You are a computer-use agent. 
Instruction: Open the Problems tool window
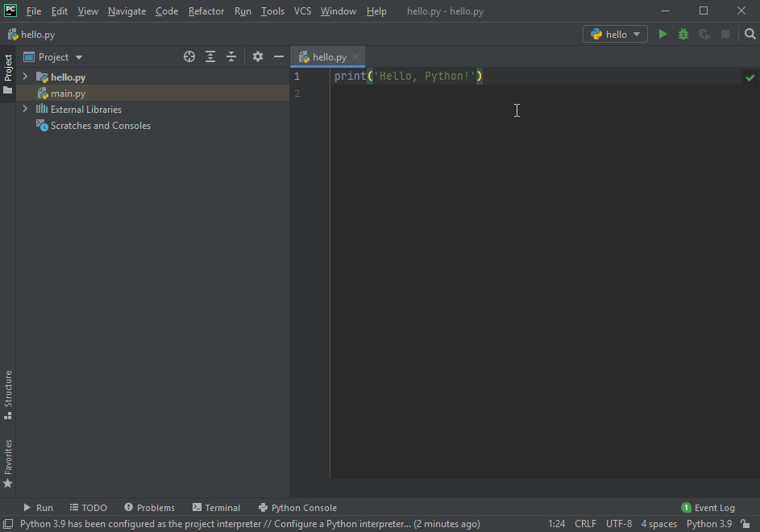(149, 507)
